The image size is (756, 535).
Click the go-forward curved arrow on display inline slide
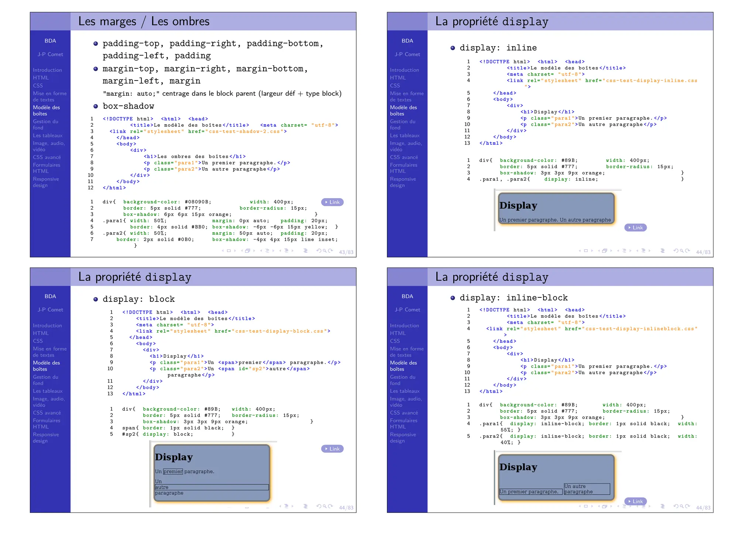click(688, 251)
